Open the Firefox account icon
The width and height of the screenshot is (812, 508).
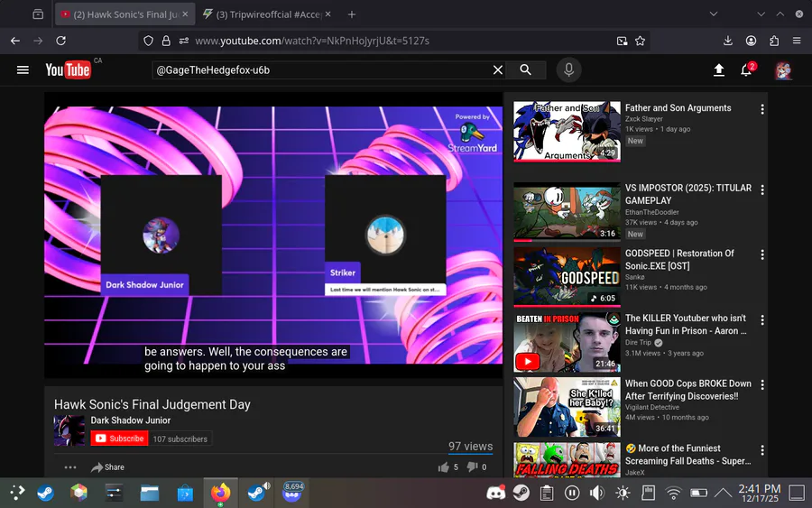point(751,41)
